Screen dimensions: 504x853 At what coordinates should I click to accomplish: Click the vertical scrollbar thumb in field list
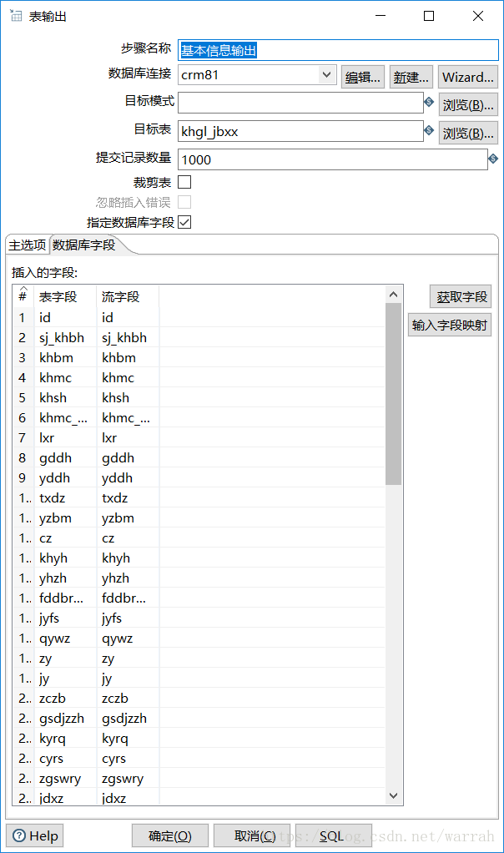pyautogui.click(x=393, y=394)
